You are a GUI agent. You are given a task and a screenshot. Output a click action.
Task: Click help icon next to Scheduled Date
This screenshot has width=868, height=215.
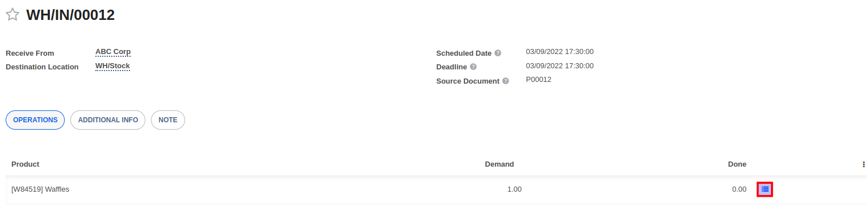point(498,53)
